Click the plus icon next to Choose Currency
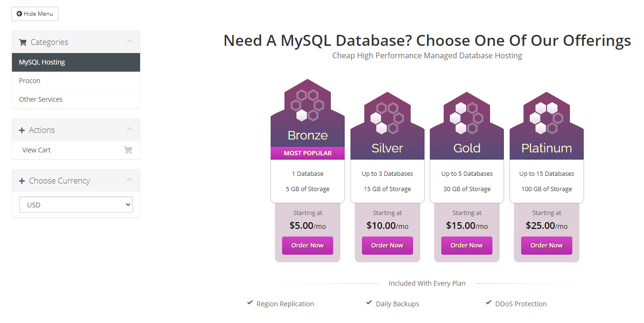This screenshot has height=323, width=644. point(22,181)
